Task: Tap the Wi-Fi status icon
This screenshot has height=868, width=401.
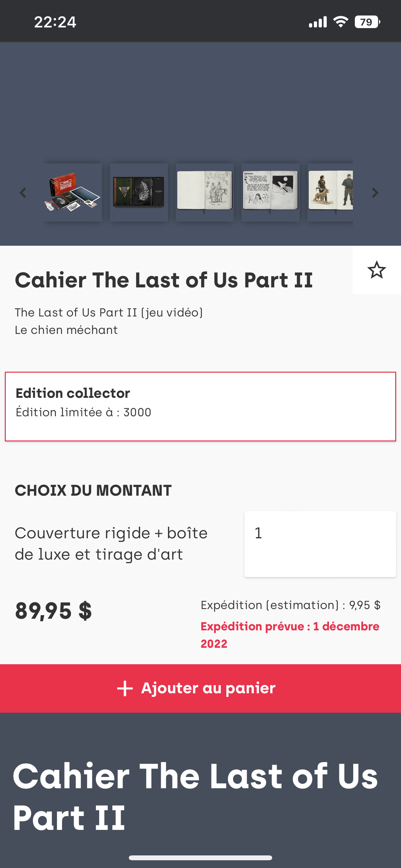Action: 340,22
